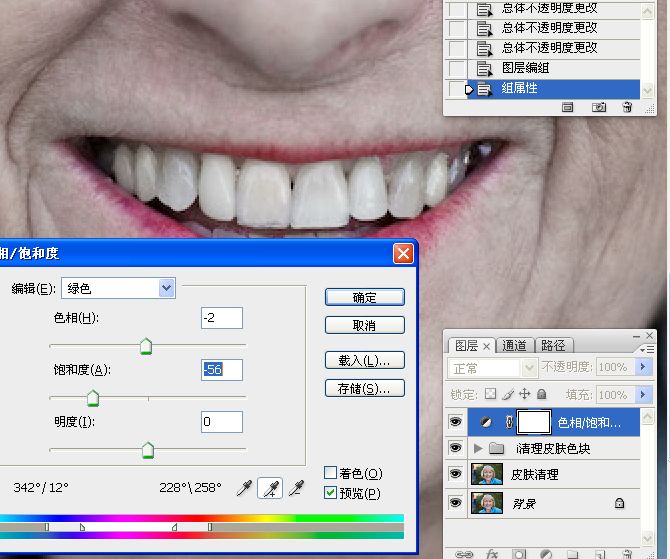Click the 存储(S)... button
This screenshot has width=670, height=559.
[364, 388]
